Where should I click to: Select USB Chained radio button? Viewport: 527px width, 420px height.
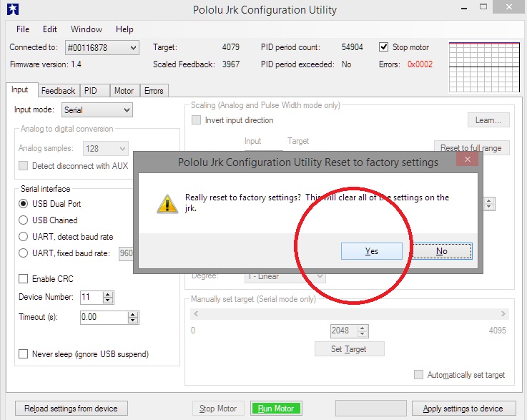(x=23, y=220)
